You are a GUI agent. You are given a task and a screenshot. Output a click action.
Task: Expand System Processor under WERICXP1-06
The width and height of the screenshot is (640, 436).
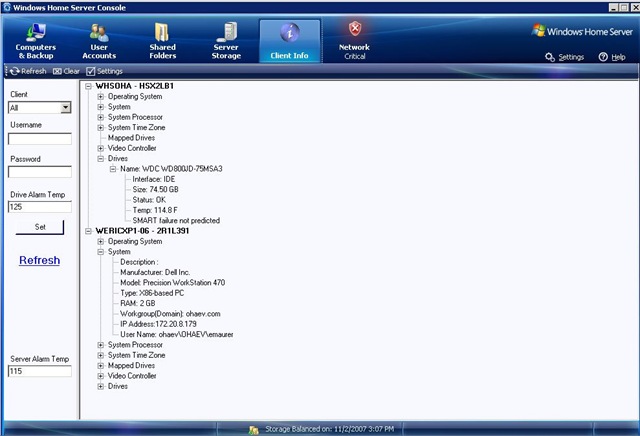[x=100, y=345]
